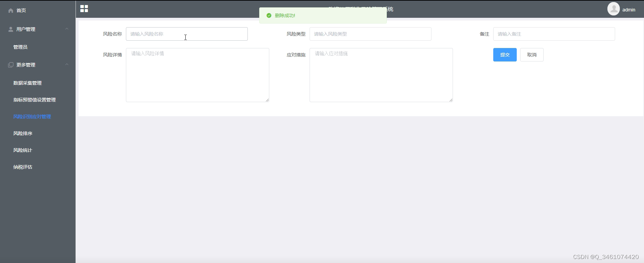Click into the 应对措施 textarea

click(381, 75)
